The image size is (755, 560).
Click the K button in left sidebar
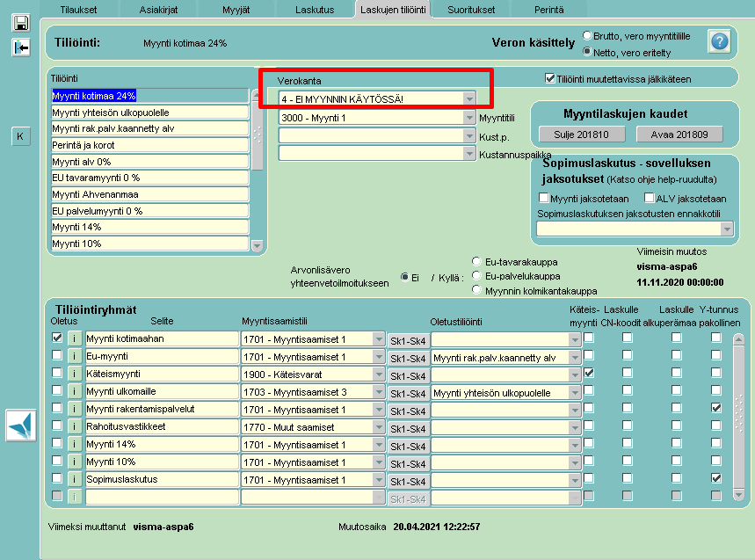click(20, 136)
